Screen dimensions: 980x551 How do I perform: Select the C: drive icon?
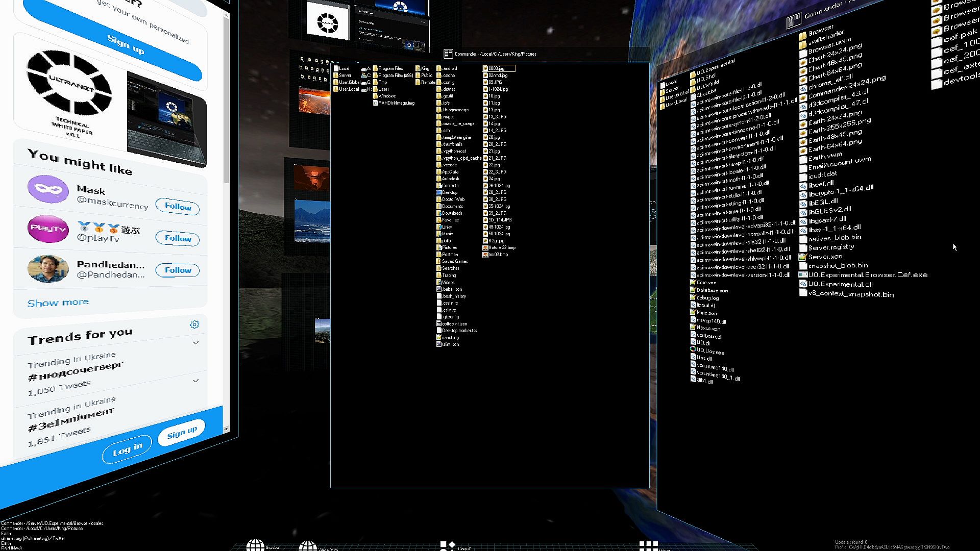[x=364, y=76]
